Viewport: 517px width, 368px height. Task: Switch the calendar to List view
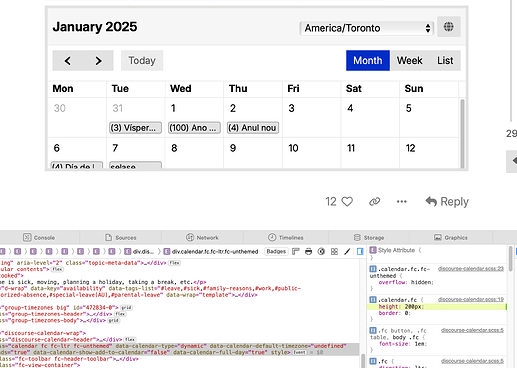[x=445, y=60]
